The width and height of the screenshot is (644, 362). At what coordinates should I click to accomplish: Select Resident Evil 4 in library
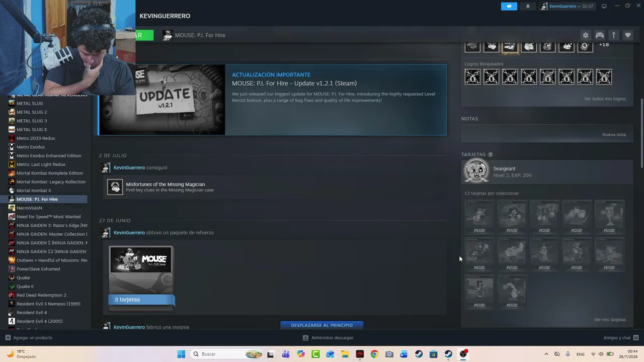[32, 312]
